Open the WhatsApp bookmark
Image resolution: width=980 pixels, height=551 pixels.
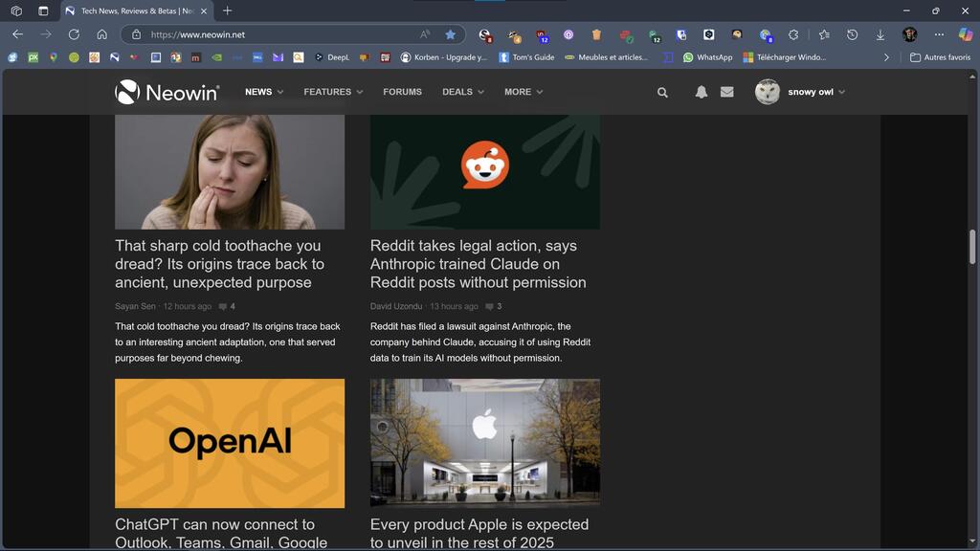click(707, 56)
